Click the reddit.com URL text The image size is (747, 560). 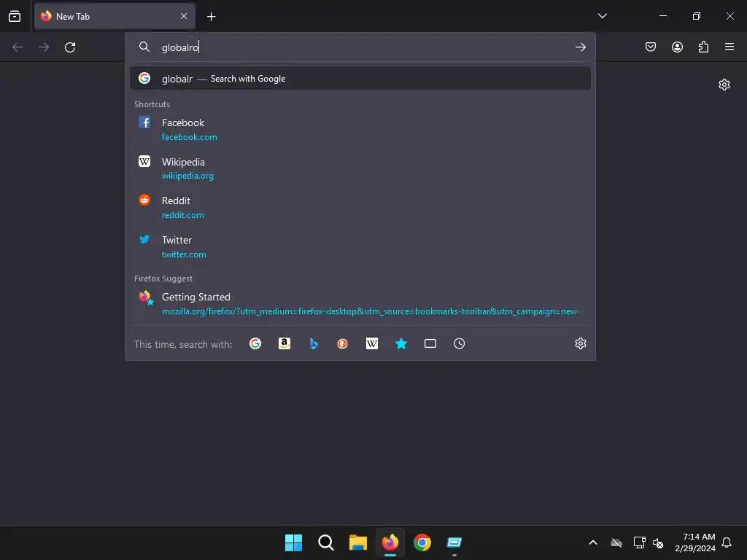click(x=182, y=215)
